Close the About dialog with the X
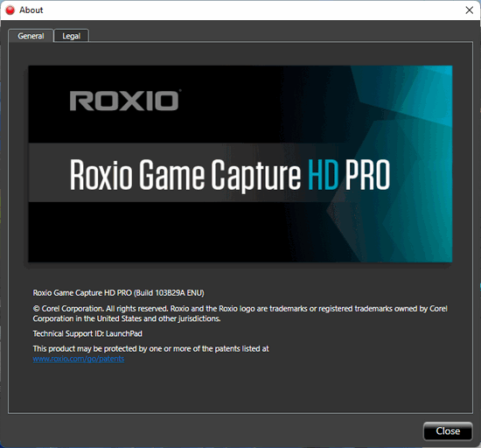This screenshot has height=448, width=481. point(469,10)
